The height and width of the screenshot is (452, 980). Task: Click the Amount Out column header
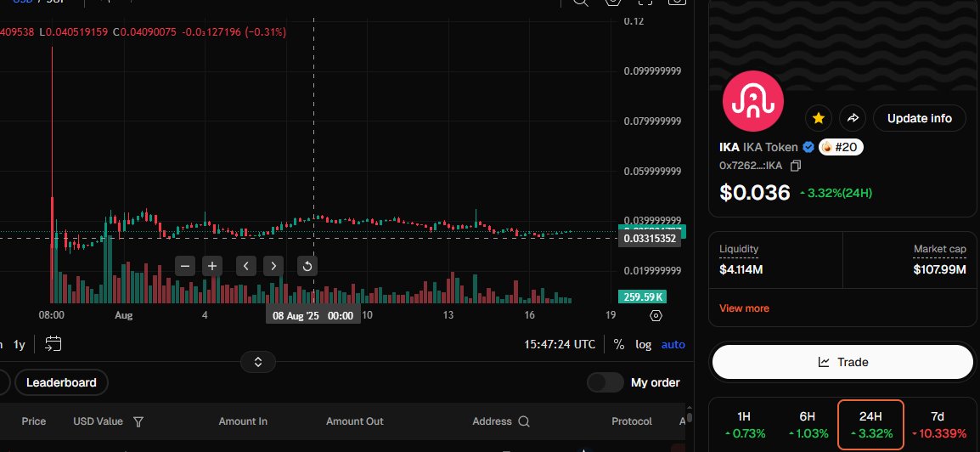(x=354, y=422)
